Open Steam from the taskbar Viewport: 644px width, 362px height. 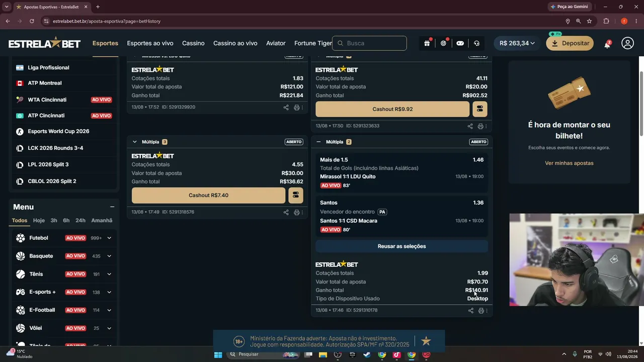367,354
